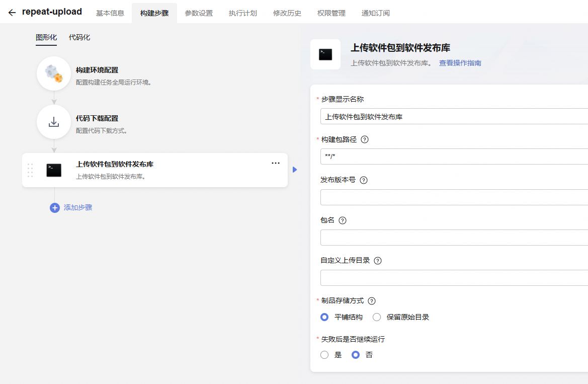Open the three-dot menu on upload step

276,163
